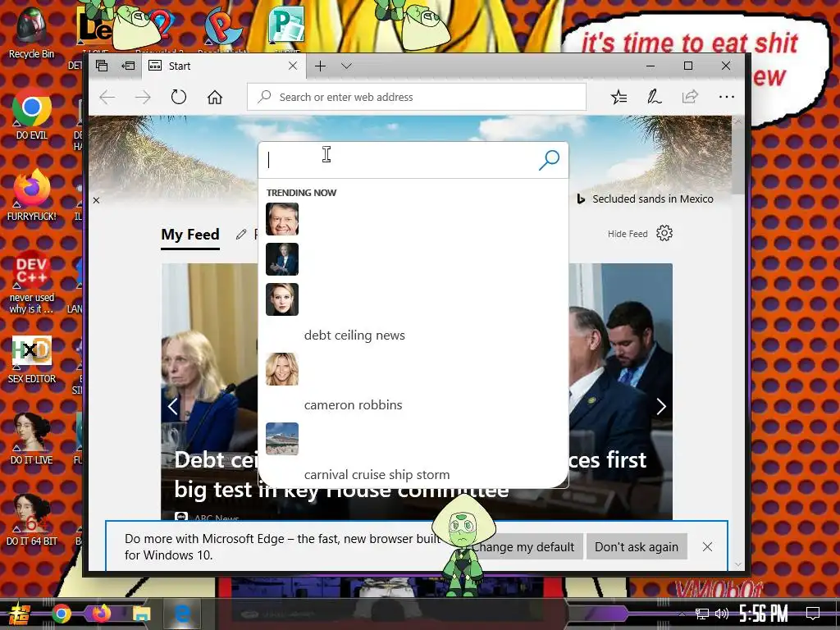Choose 'carnival cruise ship storm' suggestion
This screenshot has width=840, height=630.
377,475
